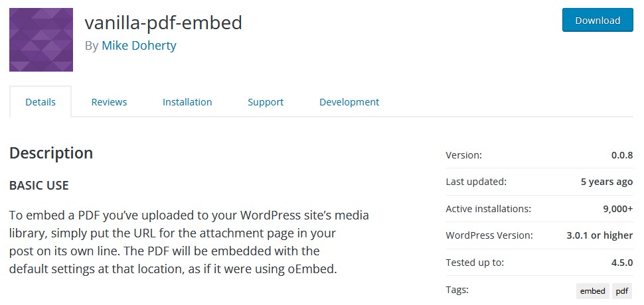The image size is (644, 305).
Task: Click the Description heading
Action: [x=51, y=153]
